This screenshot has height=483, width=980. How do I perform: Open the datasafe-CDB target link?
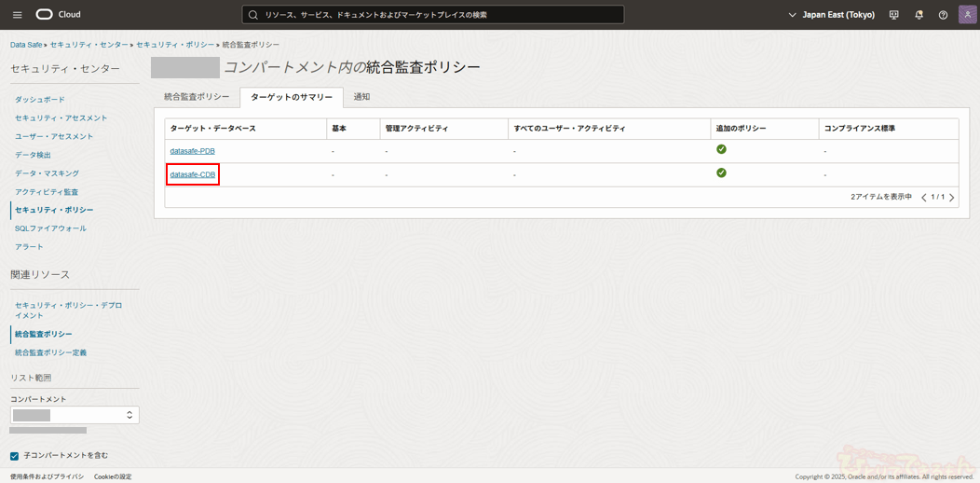pyautogui.click(x=193, y=174)
